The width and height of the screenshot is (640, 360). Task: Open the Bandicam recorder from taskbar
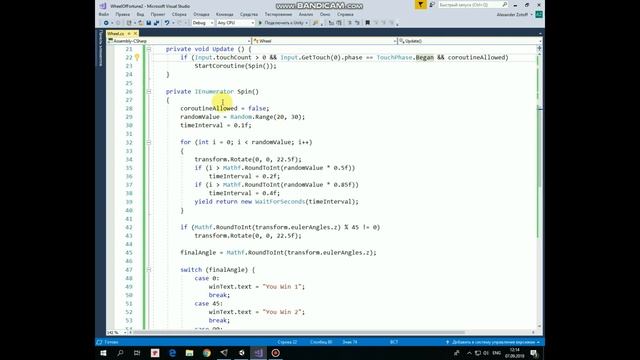[276, 353]
